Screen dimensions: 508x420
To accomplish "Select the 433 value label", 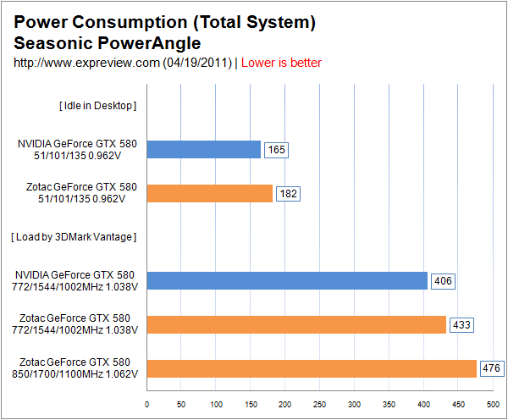I will pos(461,325).
